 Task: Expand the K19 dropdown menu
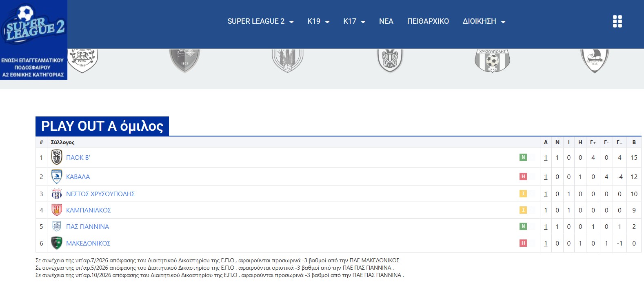coord(318,21)
